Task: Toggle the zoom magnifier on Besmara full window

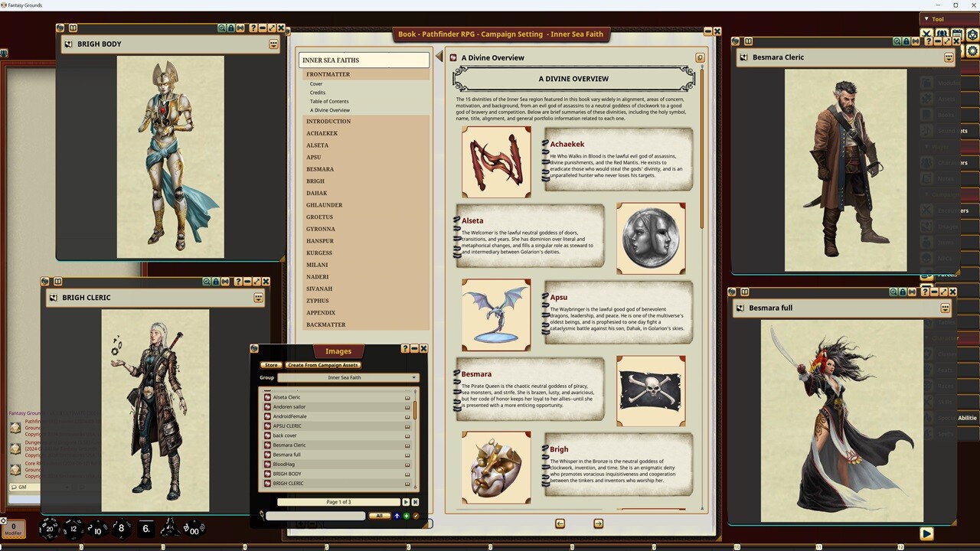Action: point(893,292)
